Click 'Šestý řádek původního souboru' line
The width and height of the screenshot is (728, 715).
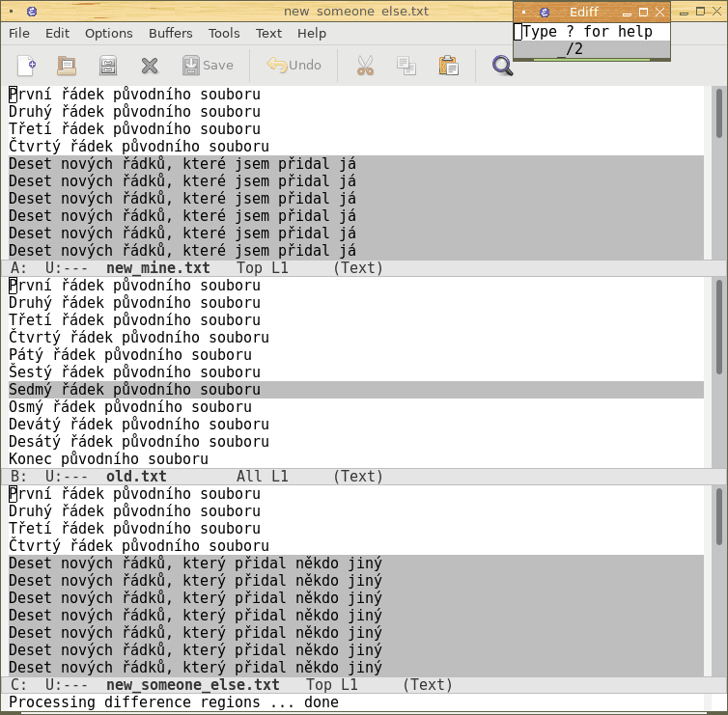pyautogui.click(x=134, y=372)
